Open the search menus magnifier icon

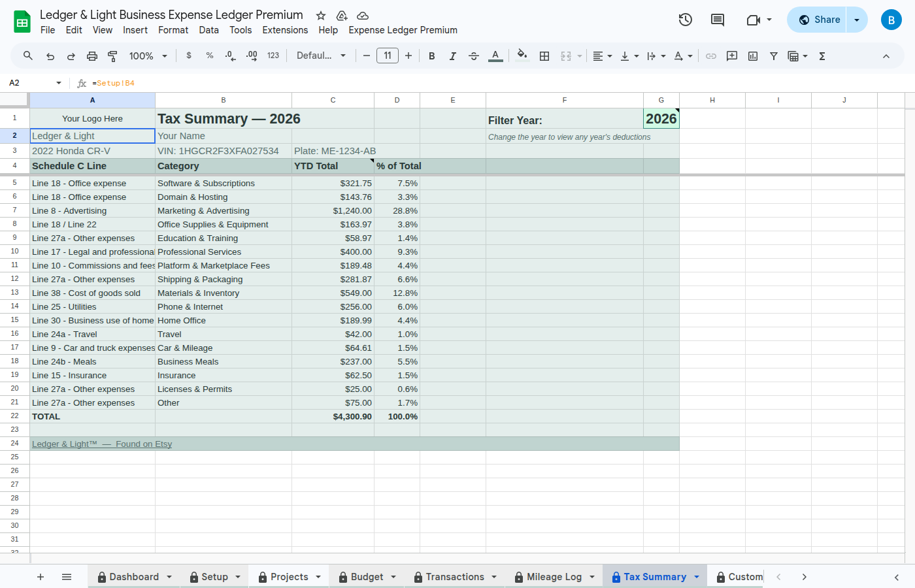pyautogui.click(x=28, y=56)
